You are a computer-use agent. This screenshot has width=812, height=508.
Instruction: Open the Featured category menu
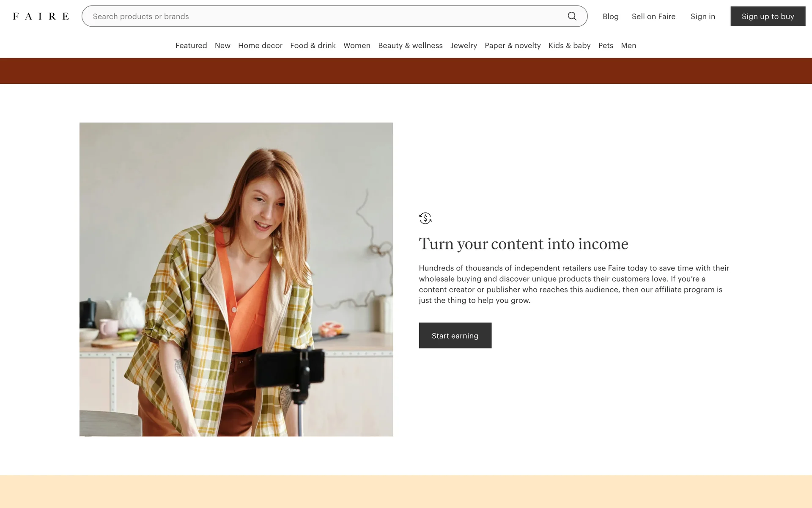tap(191, 45)
